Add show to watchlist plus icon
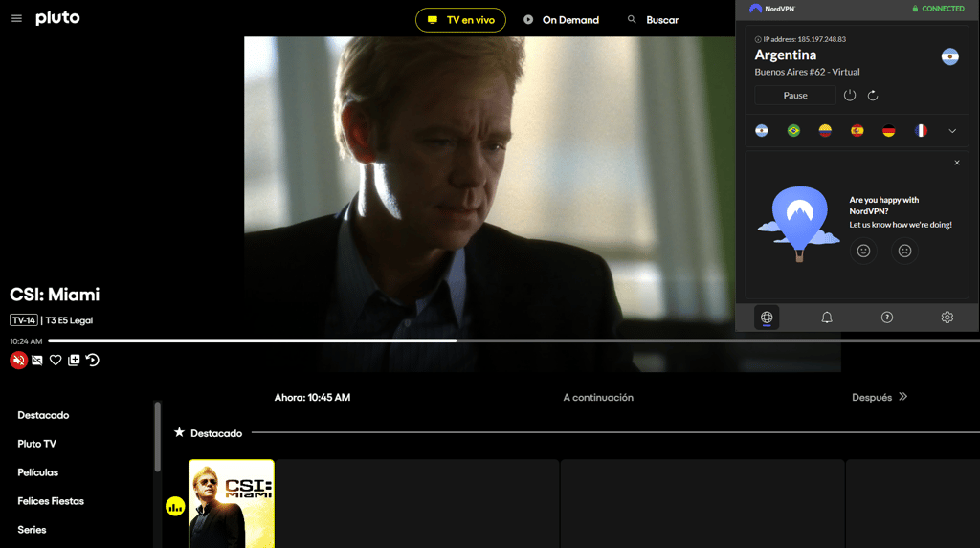The width and height of the screenshot is (980, 548). (x=74, y=360)
